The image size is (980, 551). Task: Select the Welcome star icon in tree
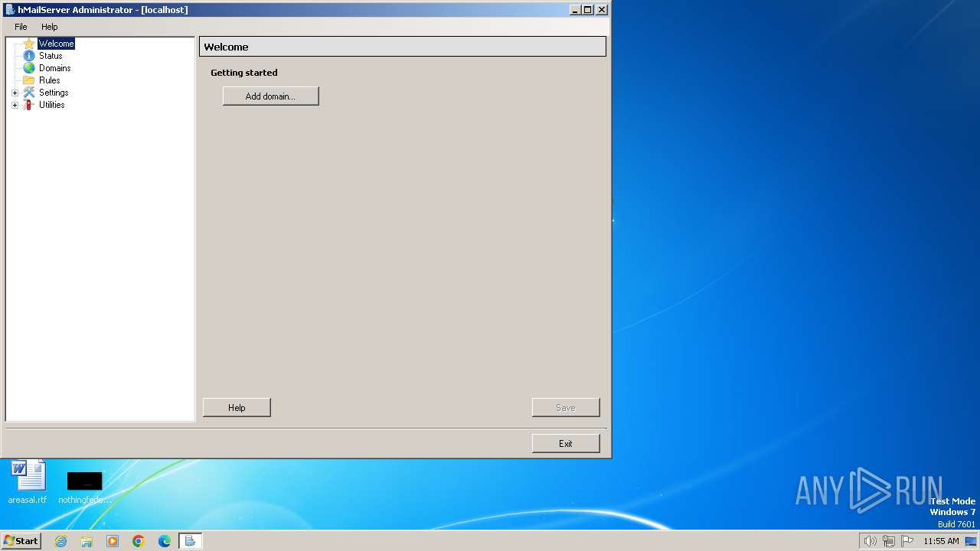coord(29,44)
